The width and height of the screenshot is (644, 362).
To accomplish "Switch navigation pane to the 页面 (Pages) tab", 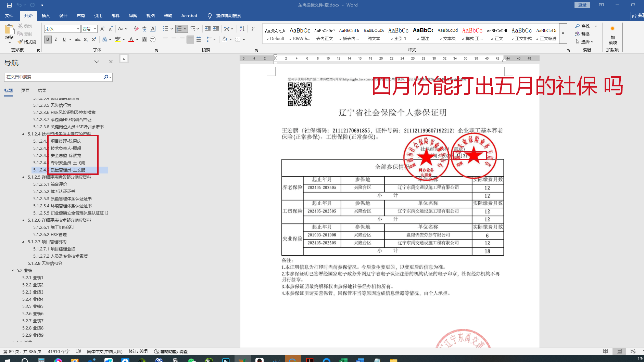I will tap(25, 91).
